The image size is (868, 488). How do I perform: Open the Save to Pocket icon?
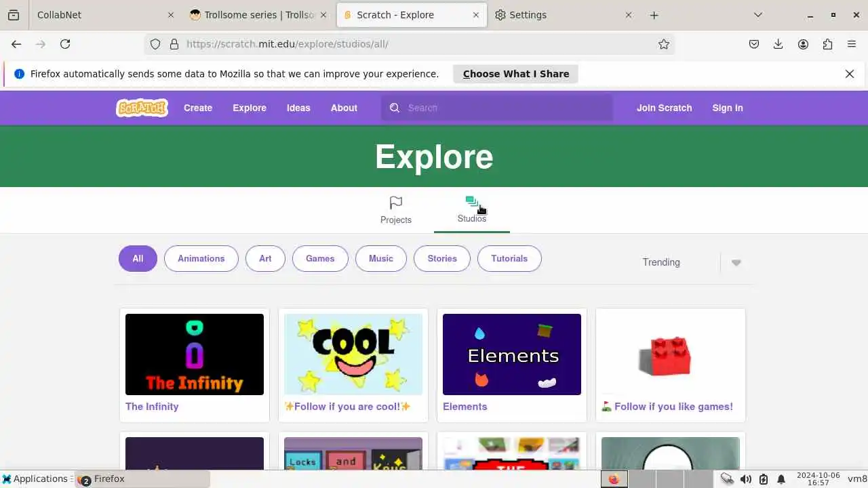(x=754, y=44)
